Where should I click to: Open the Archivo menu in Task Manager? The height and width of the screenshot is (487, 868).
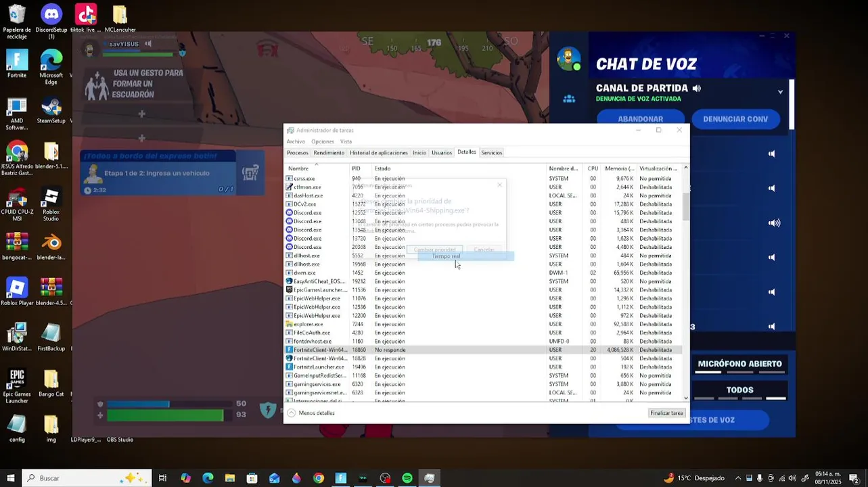point(296,141)
